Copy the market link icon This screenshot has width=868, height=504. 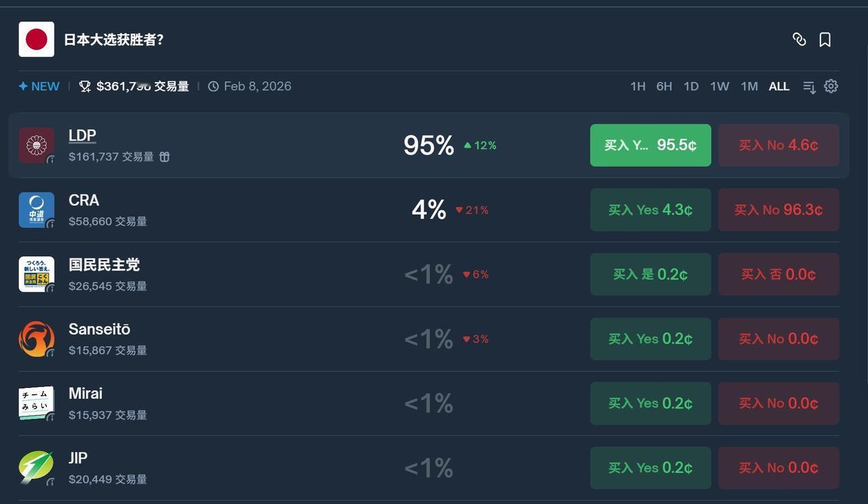tap(799, 39)
